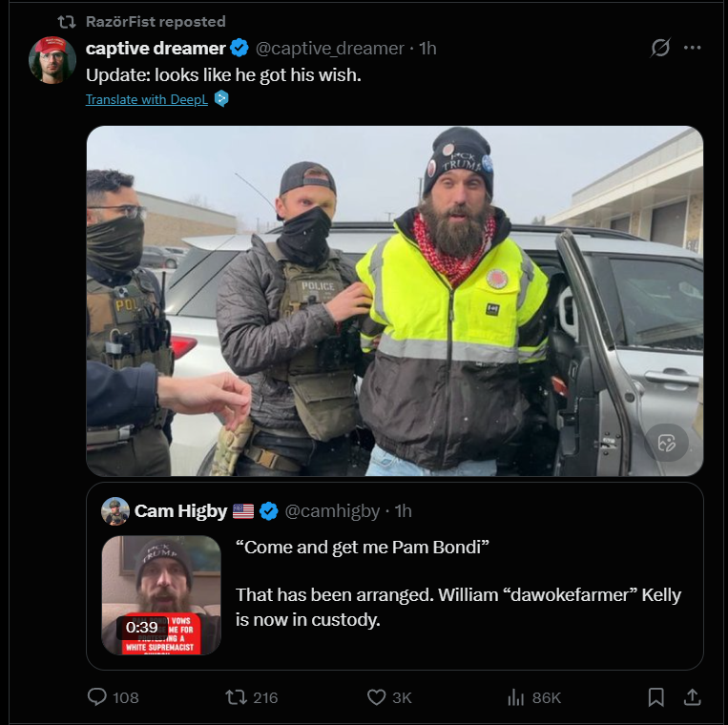
Task: Open the three-dot more options menu
Action: (693, 48)
